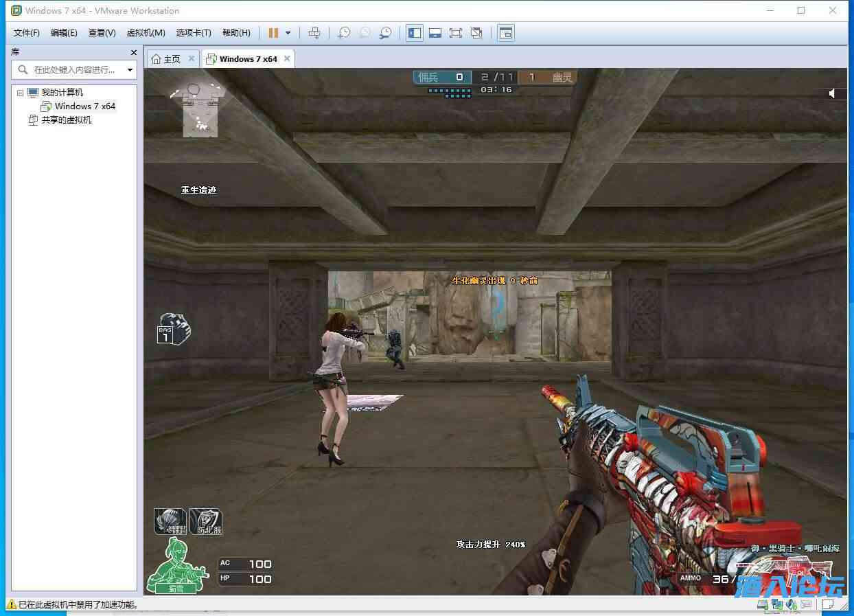Click the printer device status bar icon
854x616 pixels.
click(x=808, y=604)
